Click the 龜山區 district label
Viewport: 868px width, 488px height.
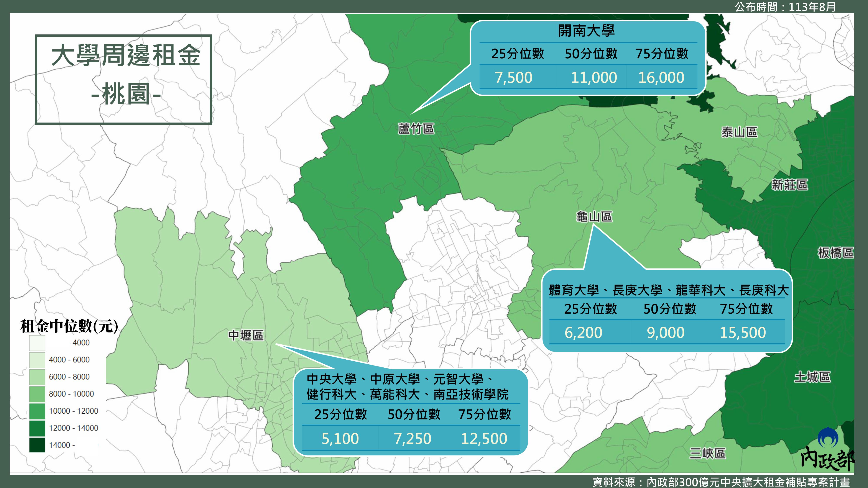point(594,216)
